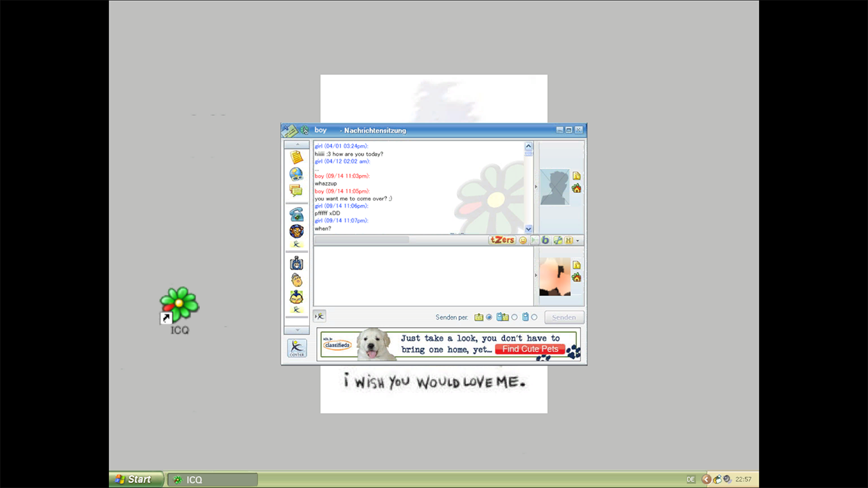The width and height of the screenshot is (868, 488).
Task: Open the tZers menu
Action: coord(502,240)
